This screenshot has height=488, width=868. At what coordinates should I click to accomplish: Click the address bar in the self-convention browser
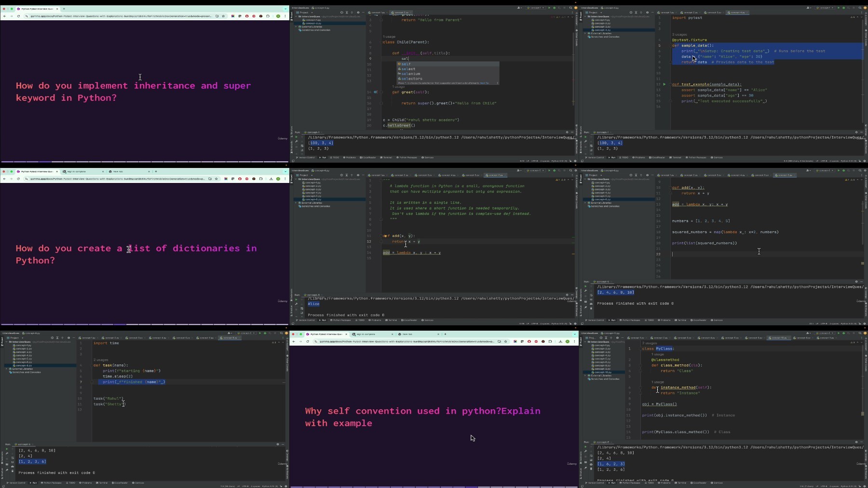coord(405,341)
